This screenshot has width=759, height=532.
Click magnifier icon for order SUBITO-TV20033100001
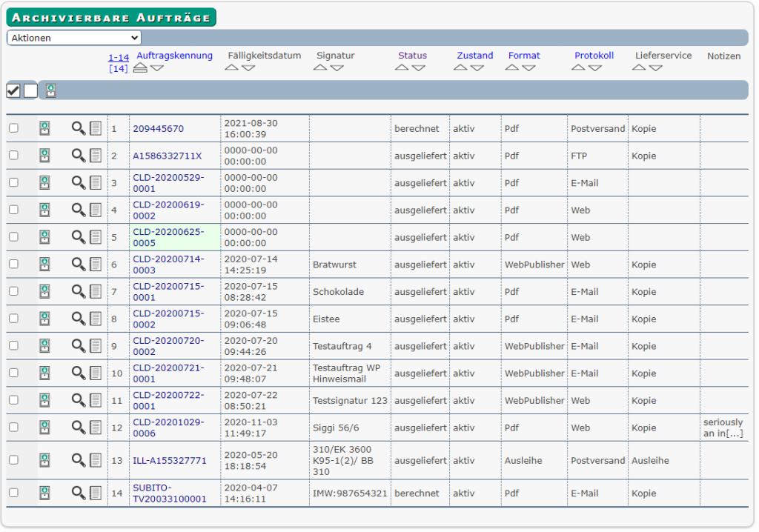click(79, 493)
